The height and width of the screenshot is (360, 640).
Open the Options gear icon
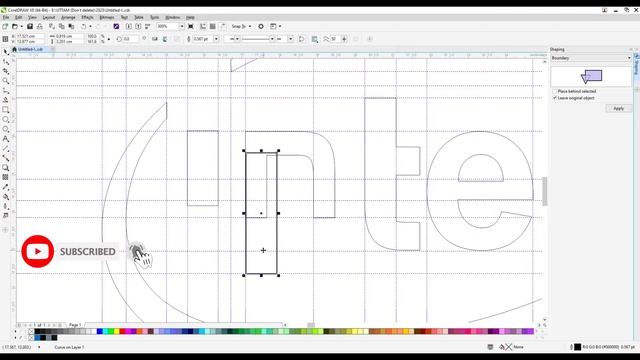click(261, 26)
